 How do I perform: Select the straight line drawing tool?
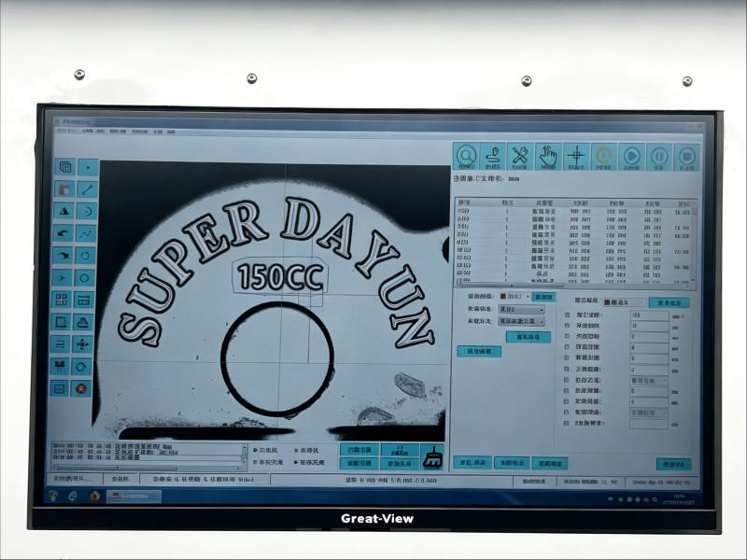(87, 189)
